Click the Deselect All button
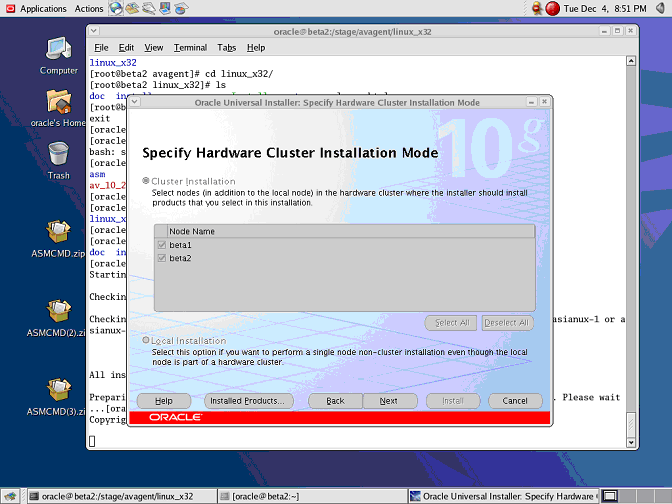This screenshot has height=504, width=672. click(x=507, y=323)
